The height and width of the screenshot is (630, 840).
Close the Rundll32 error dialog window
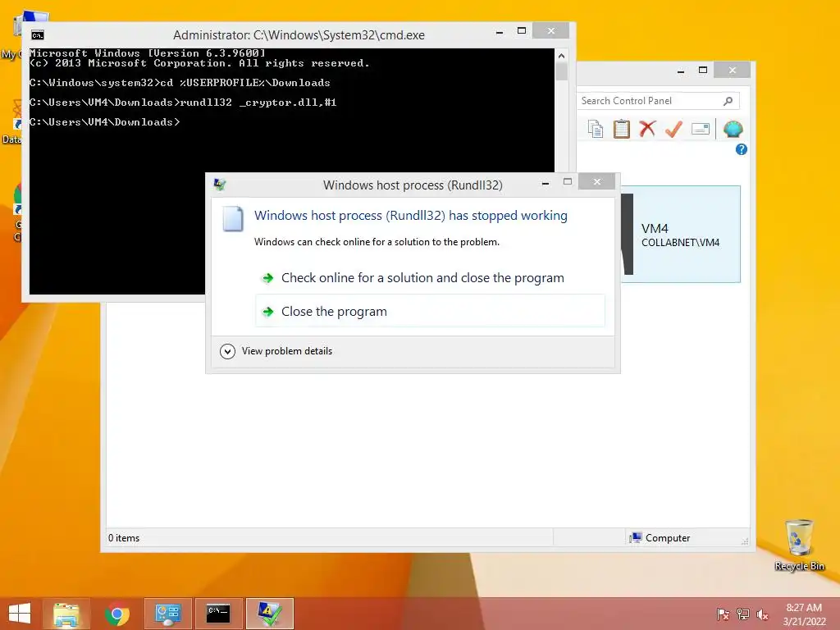tap(597, 181)
